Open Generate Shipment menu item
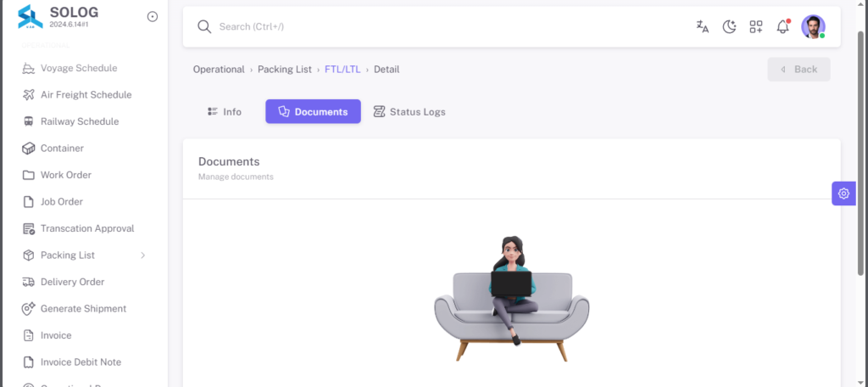 [x=84, y=308]
